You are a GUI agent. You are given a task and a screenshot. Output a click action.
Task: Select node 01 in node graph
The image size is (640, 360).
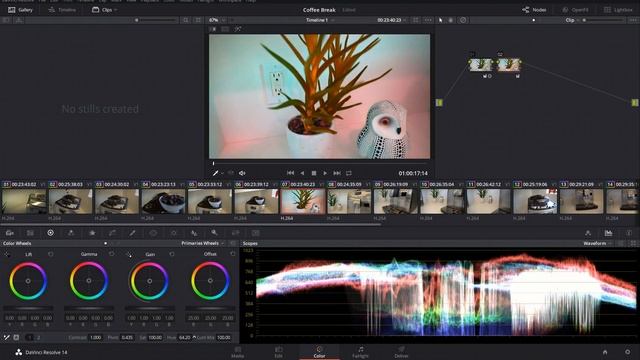(x=481, y=64)
